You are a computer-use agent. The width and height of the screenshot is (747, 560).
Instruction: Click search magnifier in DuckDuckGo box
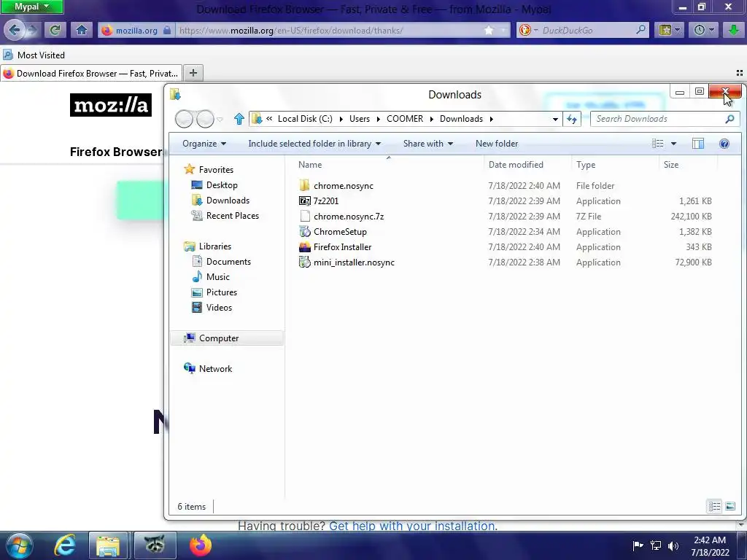coord(640,29)
